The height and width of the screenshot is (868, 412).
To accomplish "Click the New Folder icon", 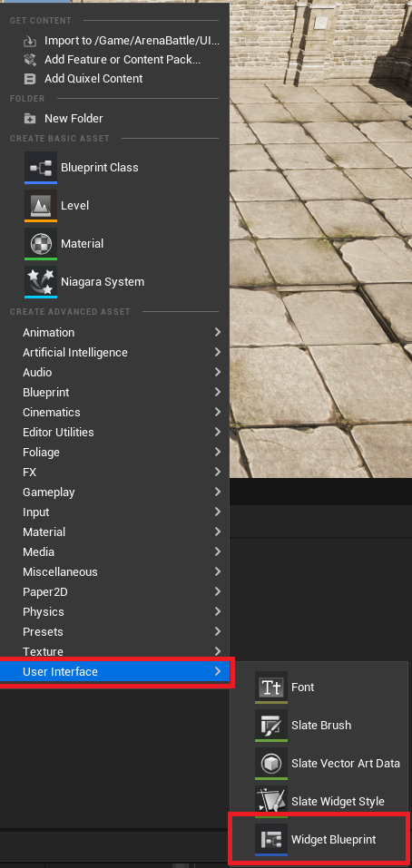I will [30, 119].
